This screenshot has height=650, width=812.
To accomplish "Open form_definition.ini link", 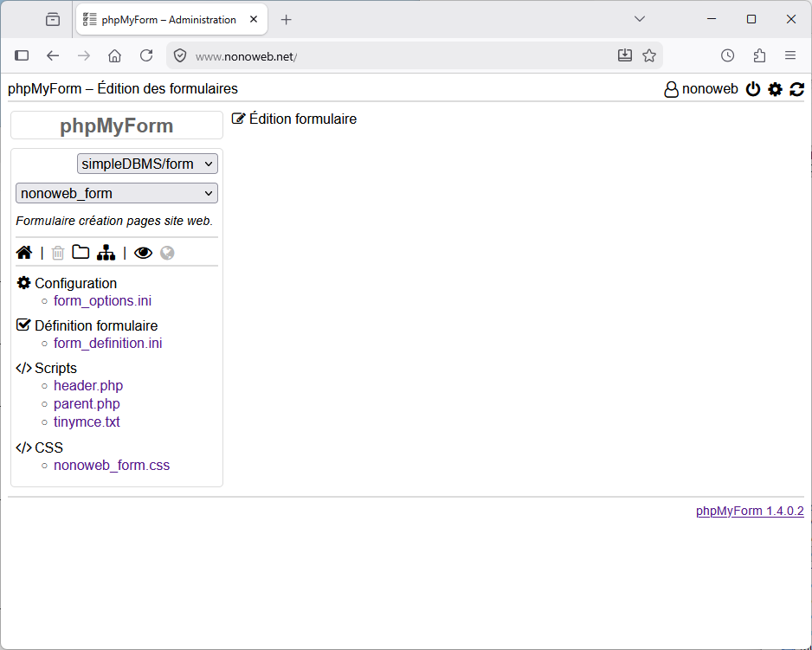I will click(107, 344).
